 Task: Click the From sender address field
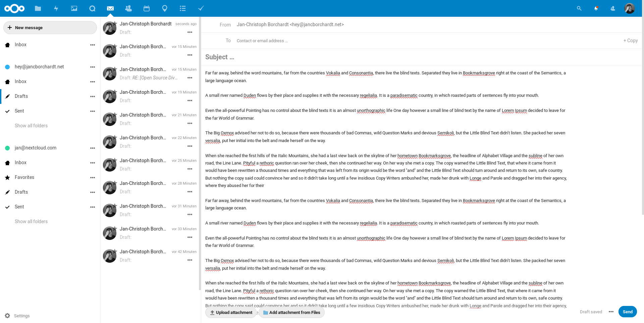[290, 24]
